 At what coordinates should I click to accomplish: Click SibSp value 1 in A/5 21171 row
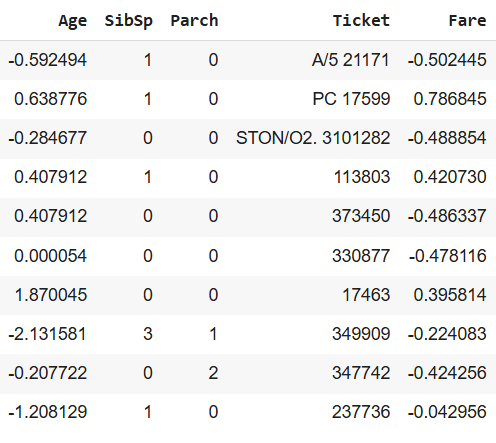coord(148,60)
